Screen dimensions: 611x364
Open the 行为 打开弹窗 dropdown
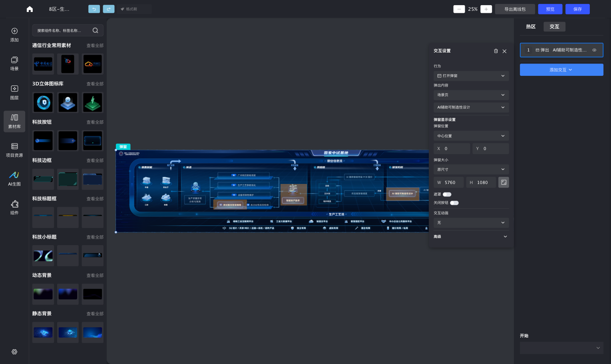point(471,76)
